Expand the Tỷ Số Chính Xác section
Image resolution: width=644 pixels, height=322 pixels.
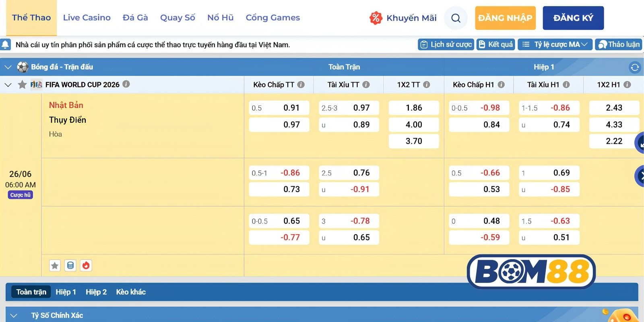(14, 316)
